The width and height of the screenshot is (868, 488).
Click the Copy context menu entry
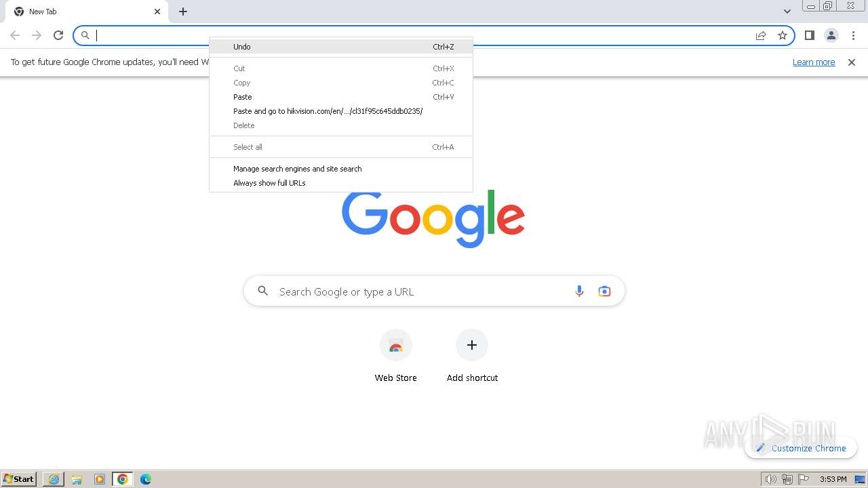click(341, 83)
